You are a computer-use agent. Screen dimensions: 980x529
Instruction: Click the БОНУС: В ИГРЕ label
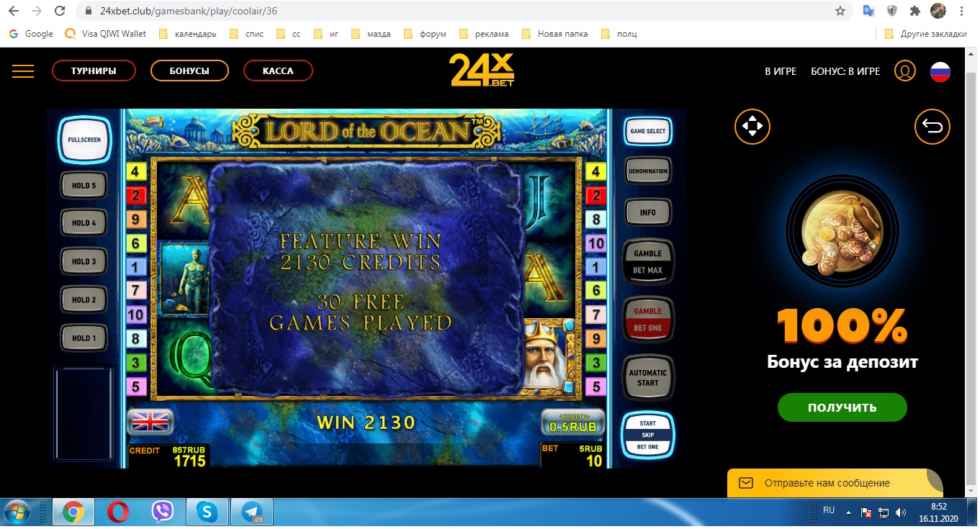point(845,71)
